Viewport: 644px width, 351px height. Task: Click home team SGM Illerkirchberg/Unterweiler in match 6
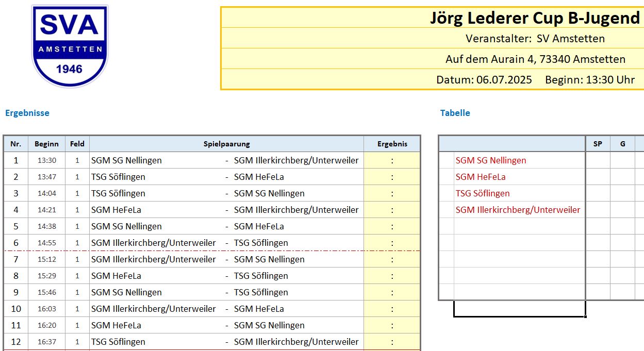(x=154, y=243)
